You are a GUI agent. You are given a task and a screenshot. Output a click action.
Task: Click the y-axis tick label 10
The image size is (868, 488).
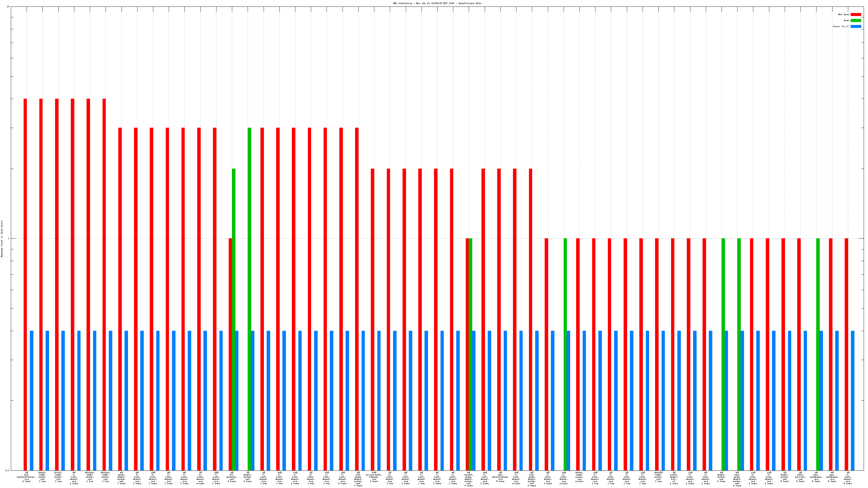tap(8, 7)
